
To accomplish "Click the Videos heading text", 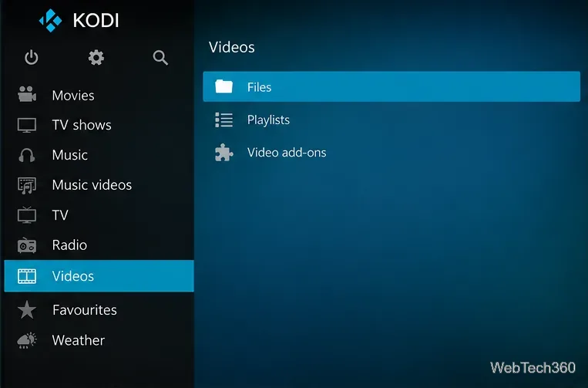I will (x=232, y=47).
